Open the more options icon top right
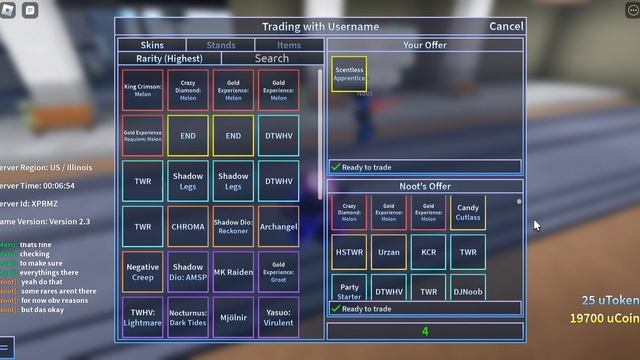The width and height of the screenshot is (640, 360). (633, 10)
